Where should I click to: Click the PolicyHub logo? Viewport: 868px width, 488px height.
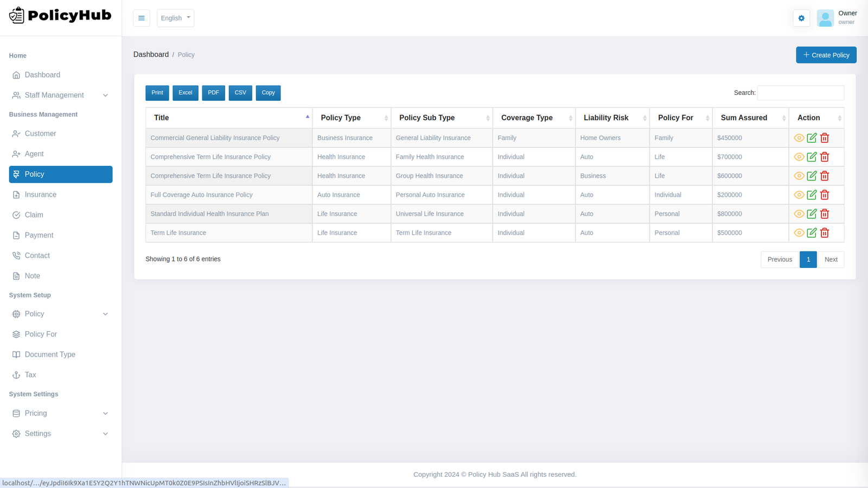pyautogui.click(x=60, y=16)
